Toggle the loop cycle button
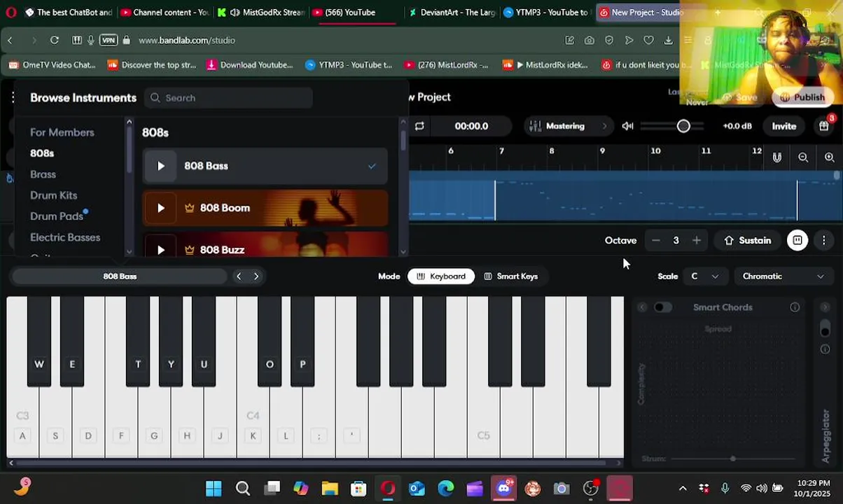Screen dimensions: 843x504 coord(419,126)
